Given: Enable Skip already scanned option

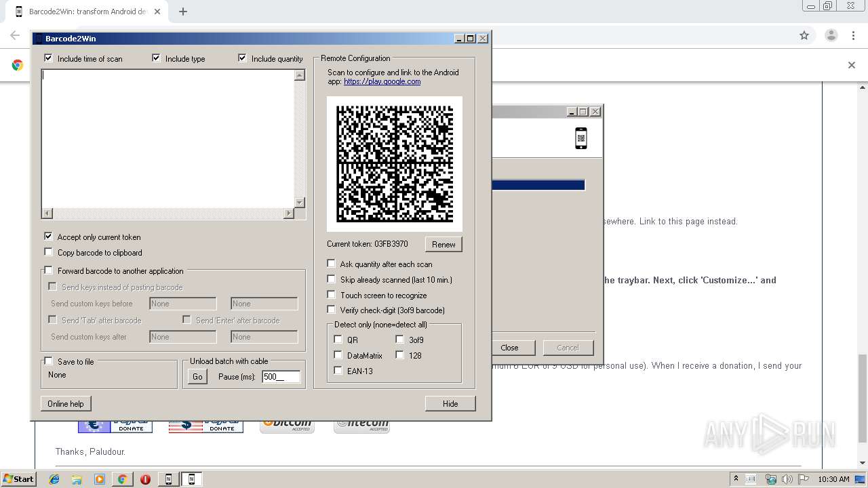Looking at the screenshot, I should [331, 279].
